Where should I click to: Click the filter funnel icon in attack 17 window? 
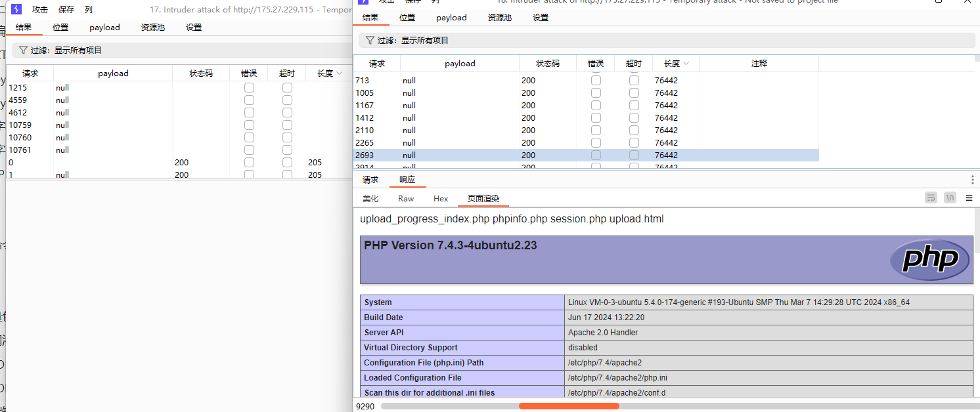pos(23,50)
